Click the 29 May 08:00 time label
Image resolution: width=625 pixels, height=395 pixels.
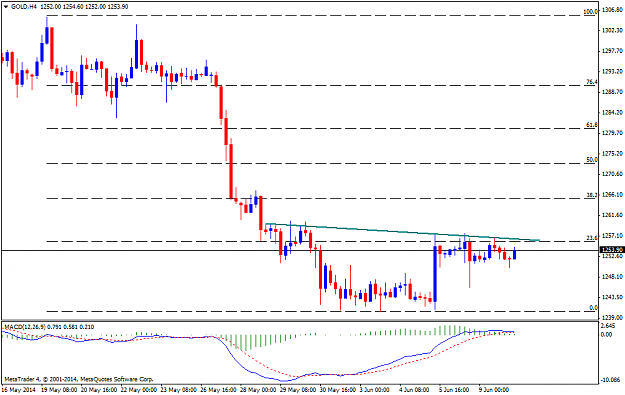(x=298, y=389)
